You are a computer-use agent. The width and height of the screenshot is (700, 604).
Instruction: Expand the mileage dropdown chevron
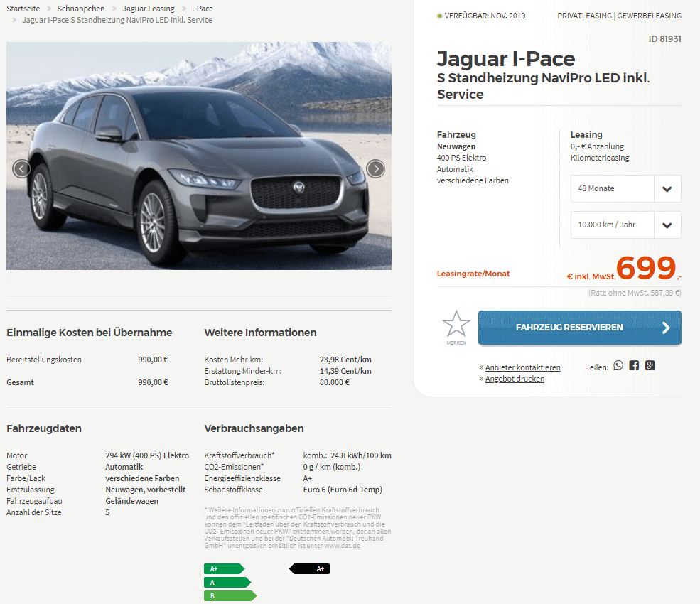(667, 225)
